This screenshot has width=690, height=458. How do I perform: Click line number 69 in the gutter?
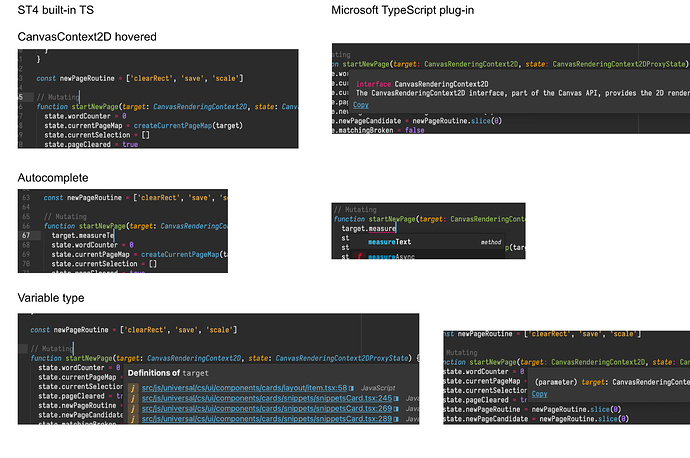pos(26,254)
